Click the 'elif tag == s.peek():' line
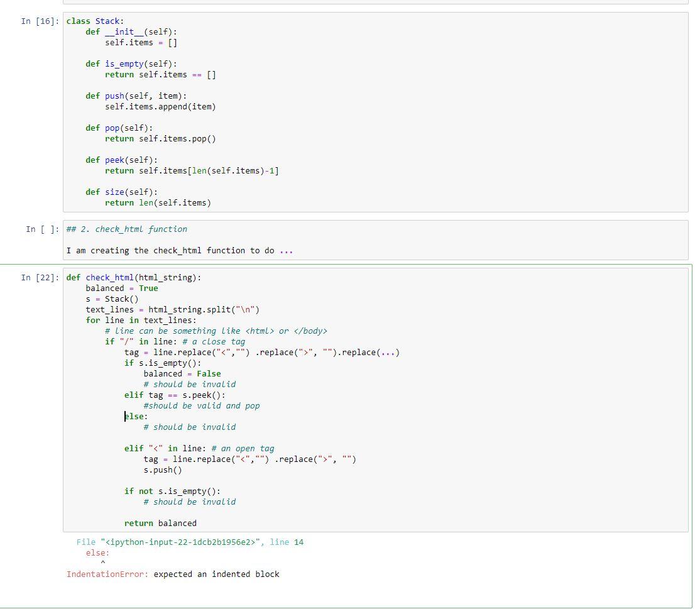700x609 pixels. [x=175, y=395]
